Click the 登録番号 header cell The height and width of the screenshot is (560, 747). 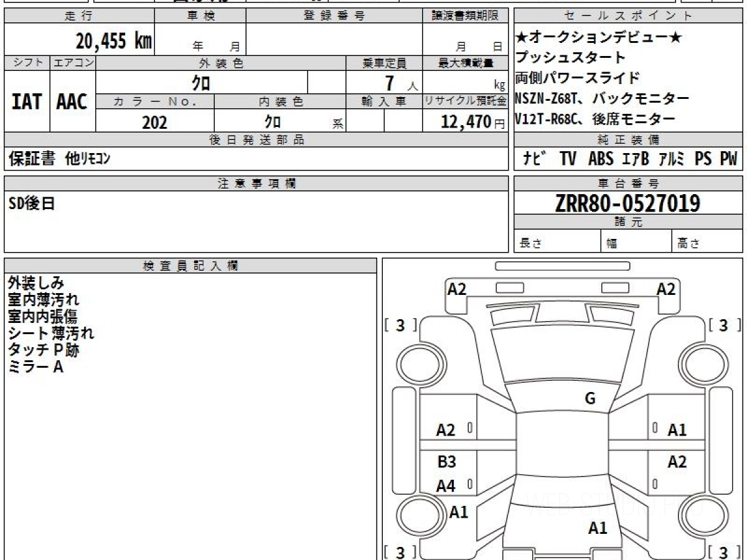[x=334, y=16]
